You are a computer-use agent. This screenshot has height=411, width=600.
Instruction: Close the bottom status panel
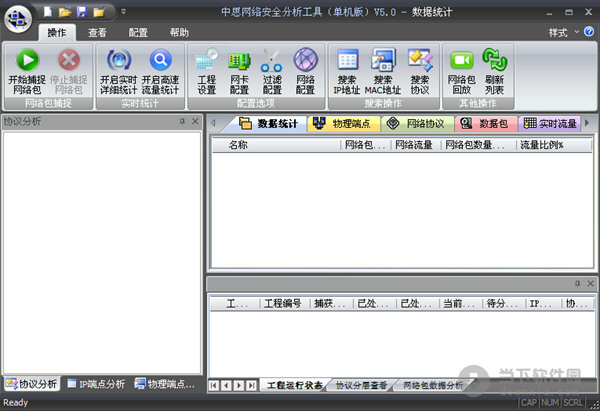pyautogui.click(x=590, y=284)
